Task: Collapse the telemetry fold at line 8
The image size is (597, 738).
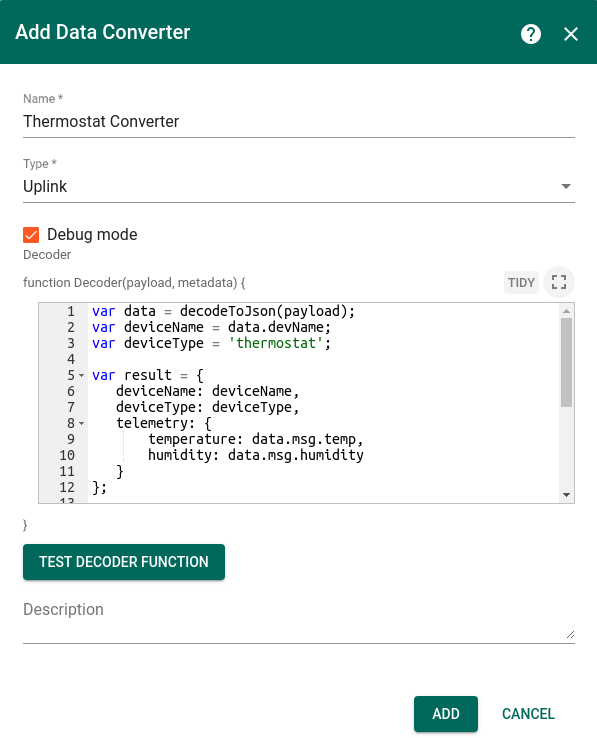Action: click(x=81, y=424)
